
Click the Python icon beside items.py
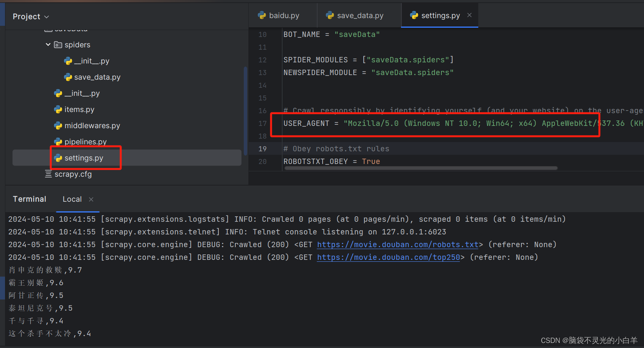click(58, 110)
